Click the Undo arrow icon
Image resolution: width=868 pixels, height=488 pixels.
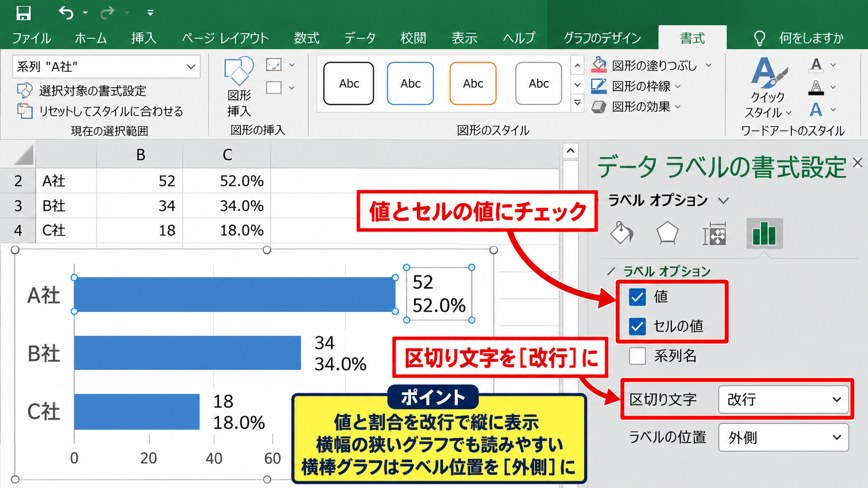(66, 12)
